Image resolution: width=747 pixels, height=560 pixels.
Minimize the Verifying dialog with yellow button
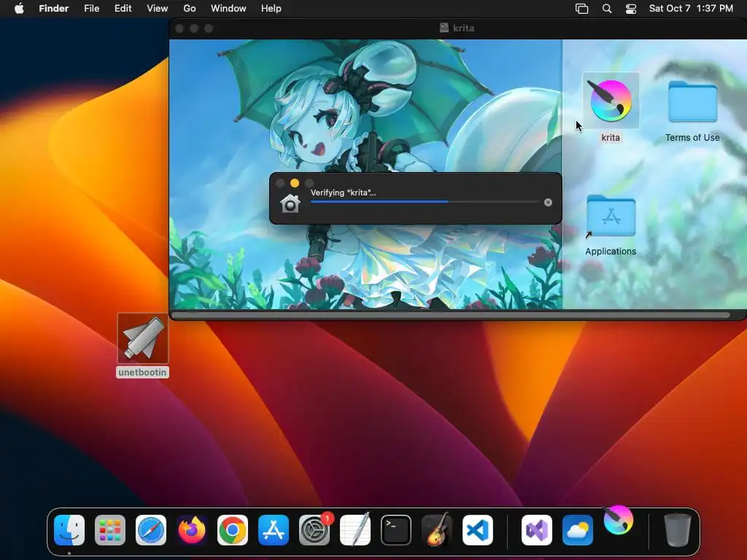coord(295,183)
